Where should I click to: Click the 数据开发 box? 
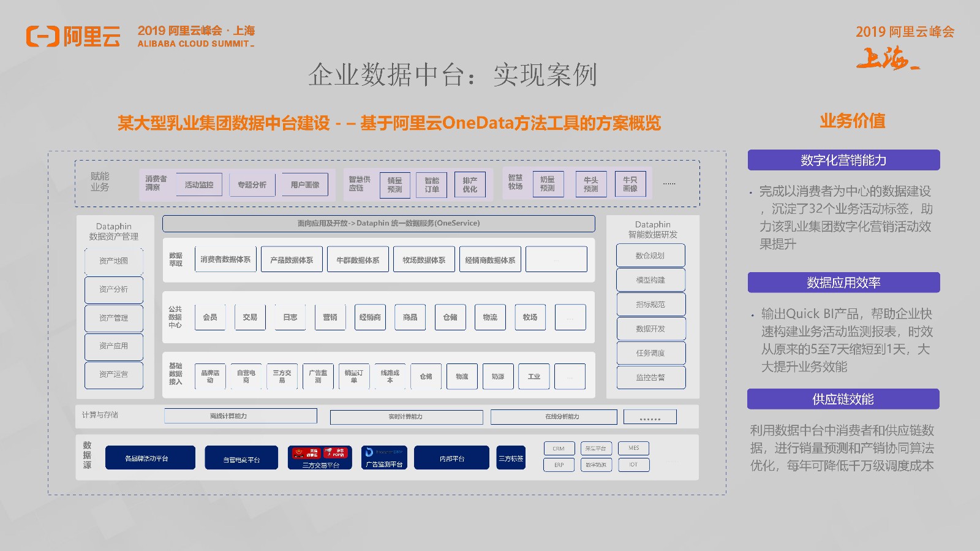tap(650, 329)
